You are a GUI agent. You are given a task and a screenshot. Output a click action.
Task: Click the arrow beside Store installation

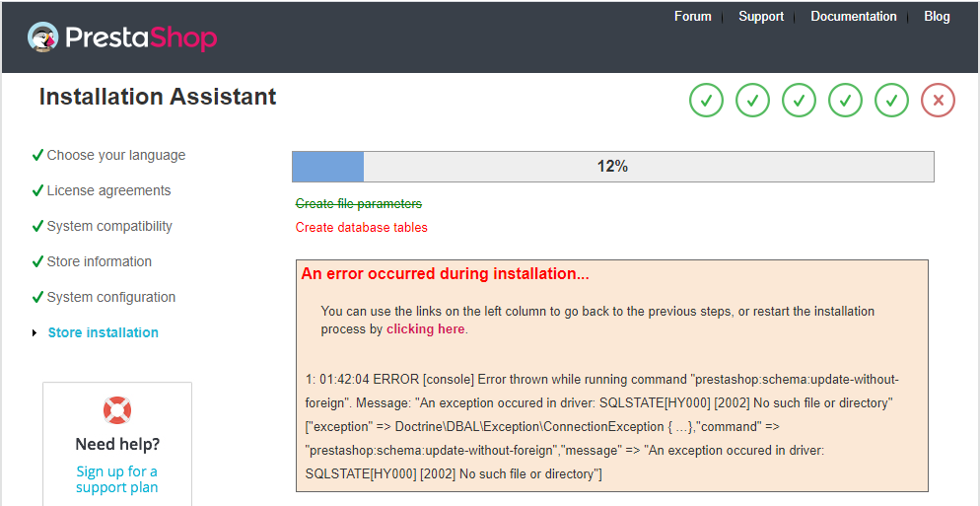tap(35, 332)
